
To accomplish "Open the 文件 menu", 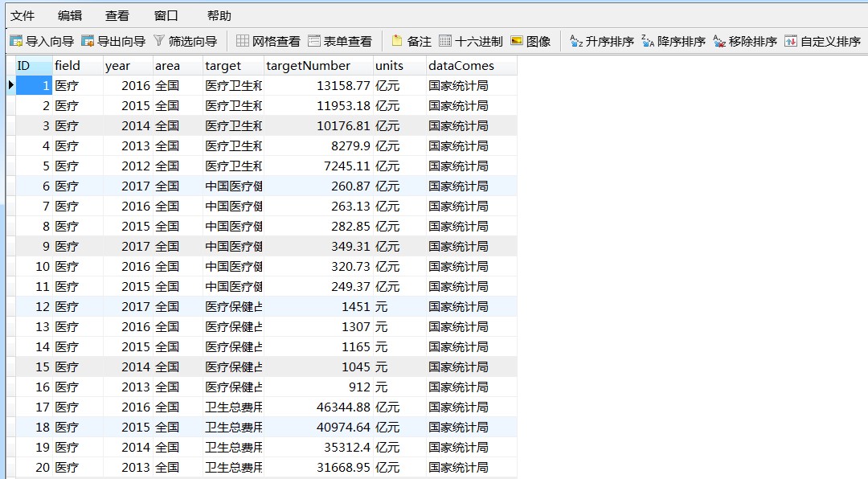I will 23,15.
